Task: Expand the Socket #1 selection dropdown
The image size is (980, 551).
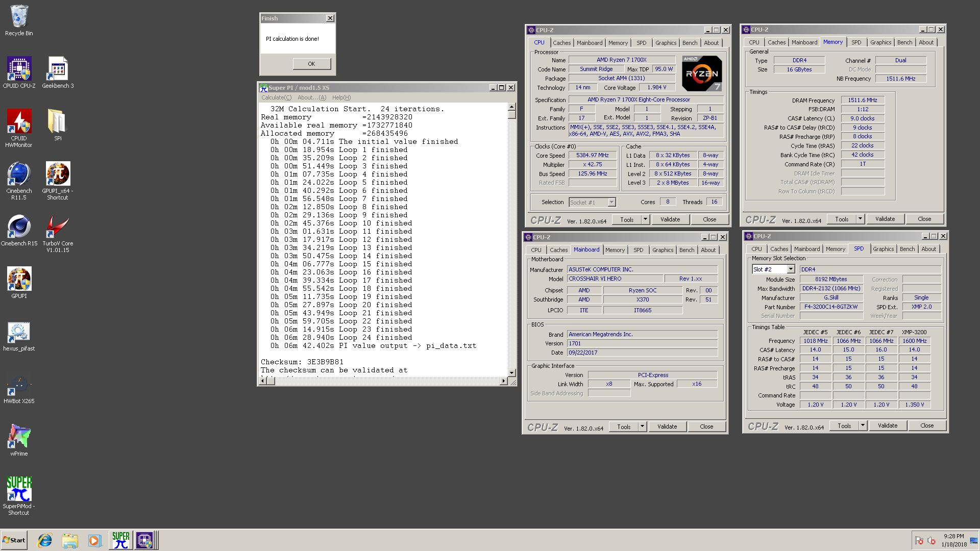Action: point(611,203)
